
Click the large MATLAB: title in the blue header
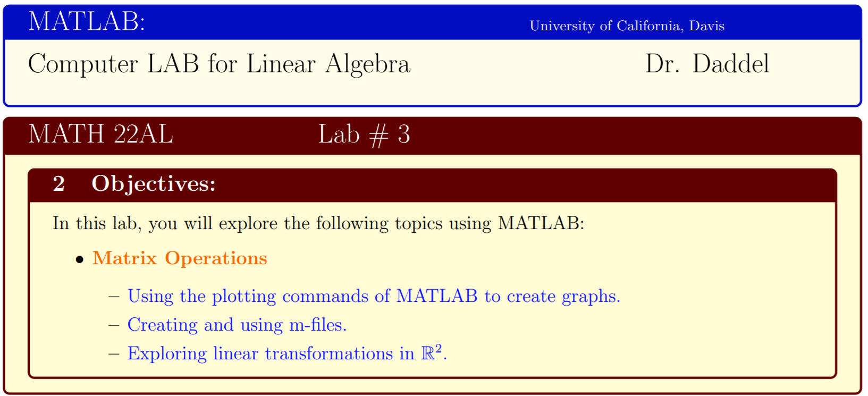[x=86, y=22]
